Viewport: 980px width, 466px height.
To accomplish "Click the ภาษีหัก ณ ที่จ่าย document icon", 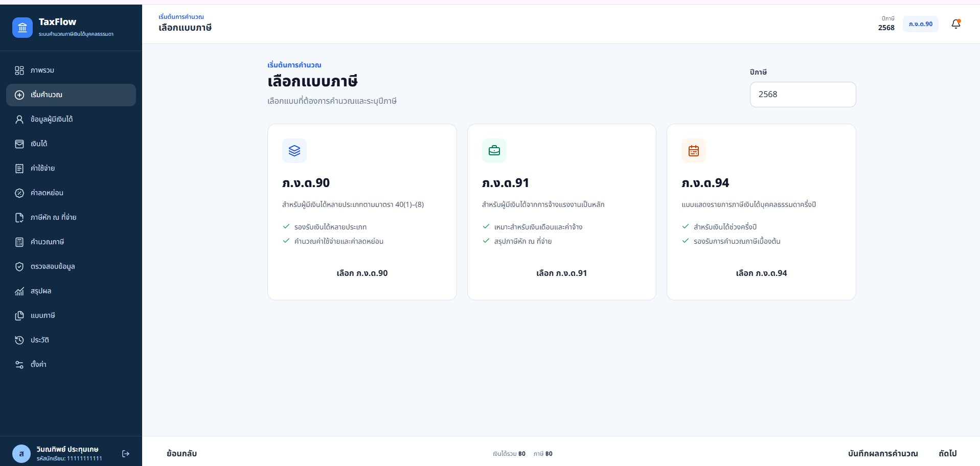I will (19, 218).
